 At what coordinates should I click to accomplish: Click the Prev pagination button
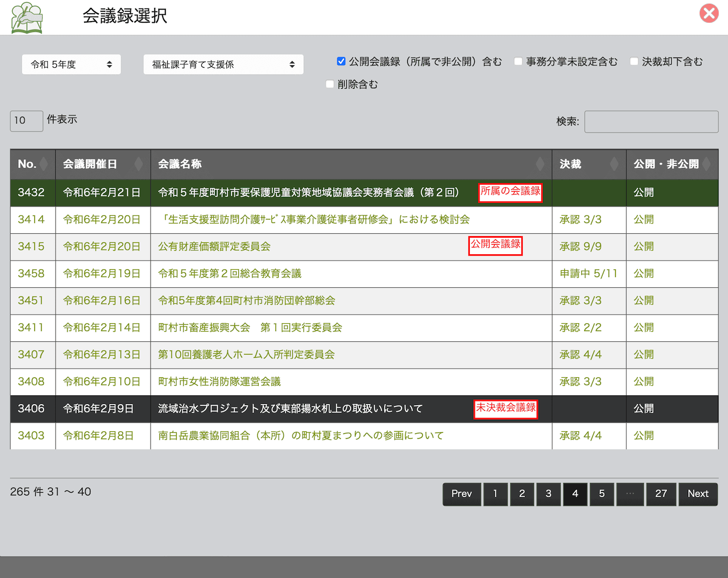[461, 494]
